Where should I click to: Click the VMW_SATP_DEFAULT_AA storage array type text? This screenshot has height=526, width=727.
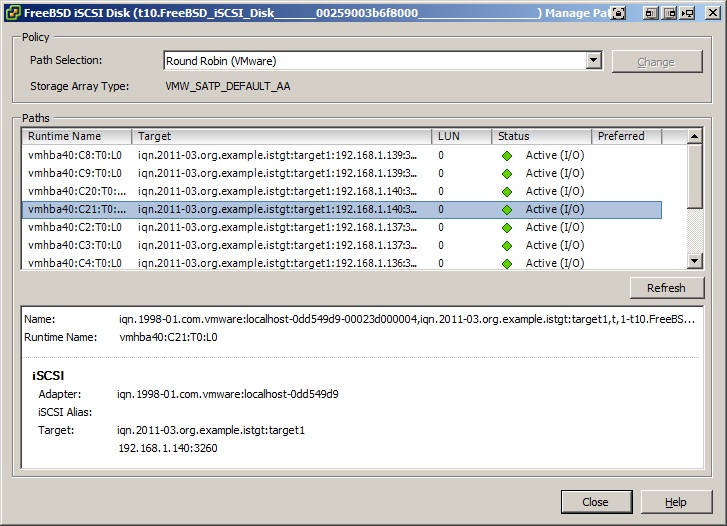(228, 86)
